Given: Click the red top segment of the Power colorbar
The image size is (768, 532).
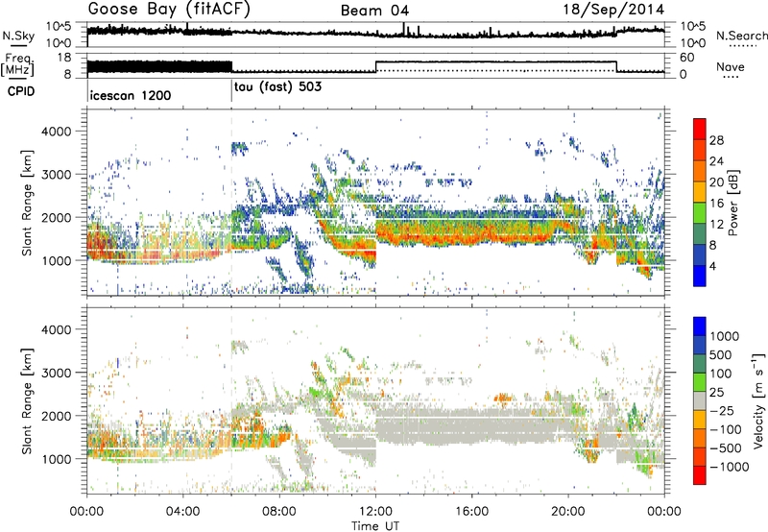Looking at the screenshot, I should (700, 129).
